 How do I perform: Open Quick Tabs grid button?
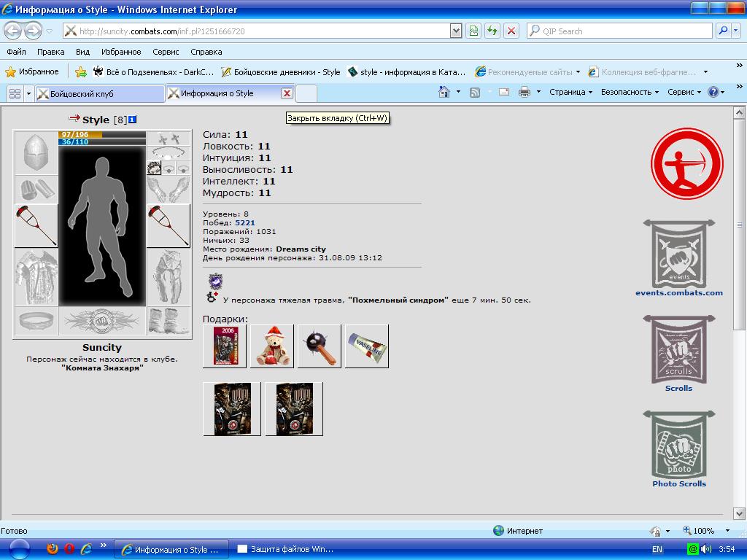pos(15,93)
